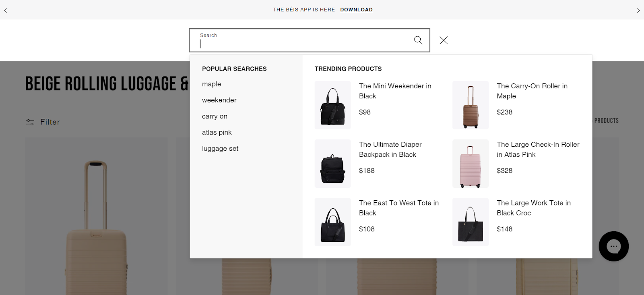The image size is (644, 295).
Task: Click the 'BEIGE ROLLING LUGGAGE' page heading
Action: (x=107, y=84)
